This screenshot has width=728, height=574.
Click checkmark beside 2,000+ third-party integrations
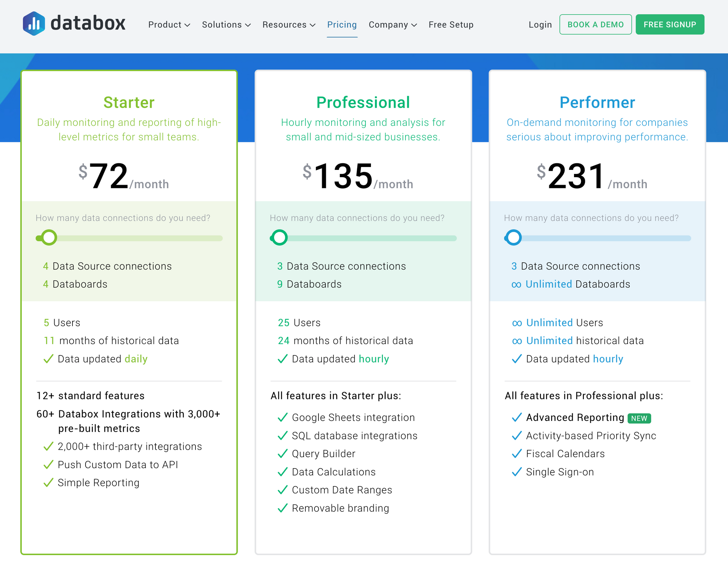[48, 446]
